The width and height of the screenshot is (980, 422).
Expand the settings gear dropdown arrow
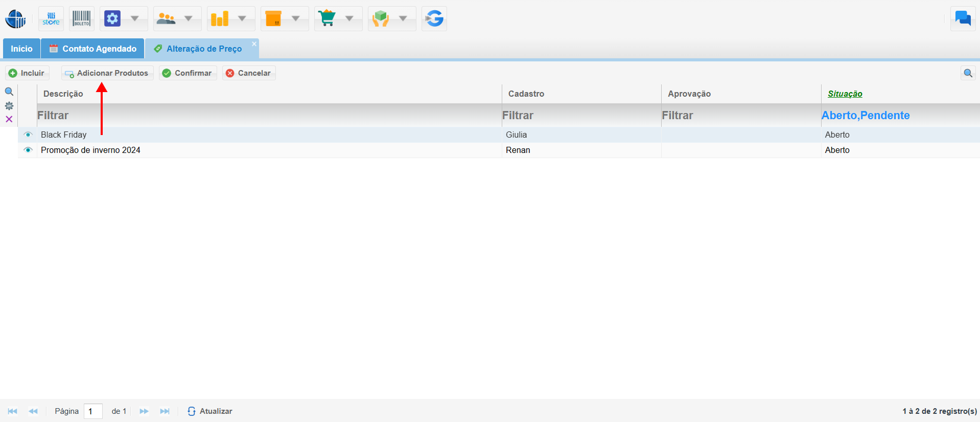(135, 19)
